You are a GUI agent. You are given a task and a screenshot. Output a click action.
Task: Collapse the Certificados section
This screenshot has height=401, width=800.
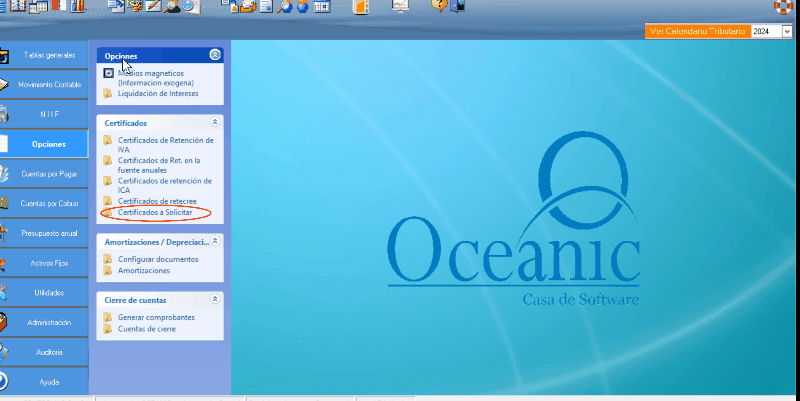point(215,122)
